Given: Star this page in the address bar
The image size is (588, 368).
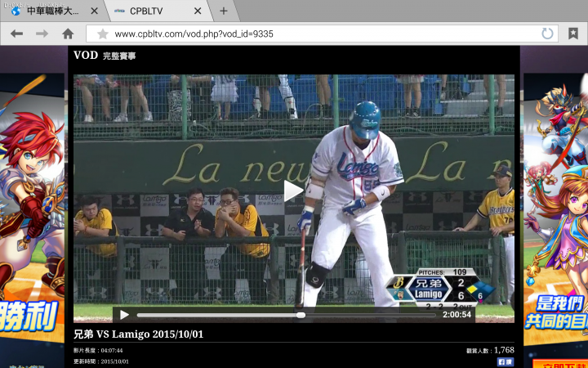Looking at the screenshot, I should click(x=102, y=34).
